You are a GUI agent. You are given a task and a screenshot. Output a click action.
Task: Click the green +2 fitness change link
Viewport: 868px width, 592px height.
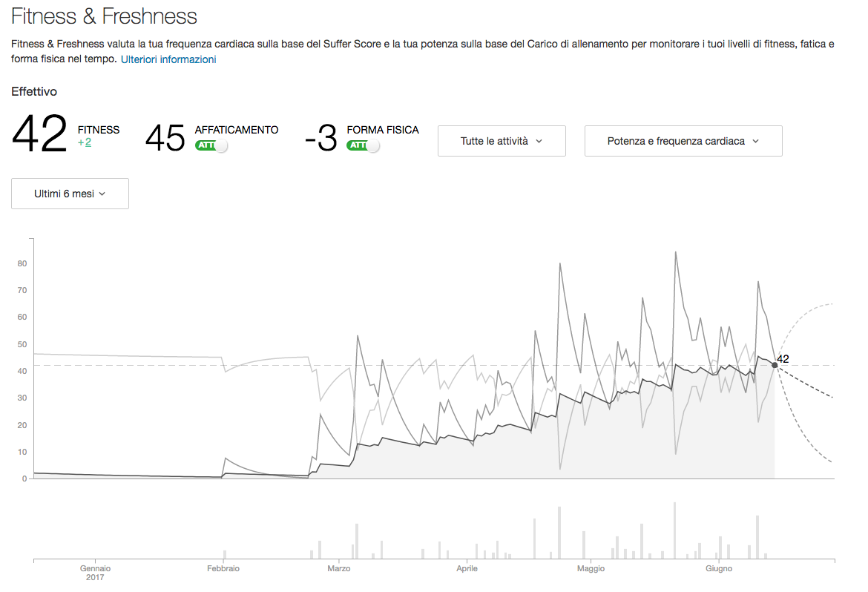[x=85, y=142]
